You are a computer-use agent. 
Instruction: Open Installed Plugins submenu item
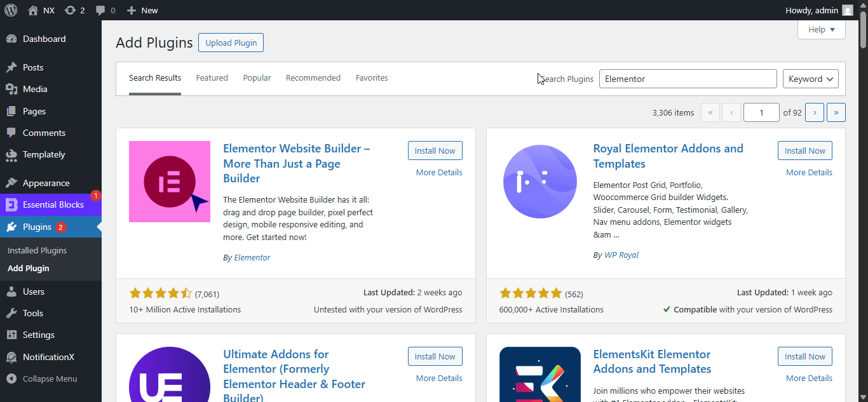(37, 250)
